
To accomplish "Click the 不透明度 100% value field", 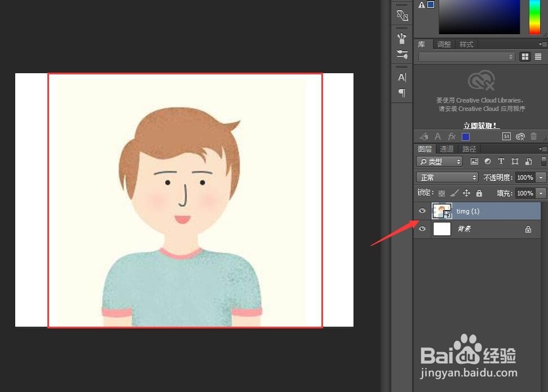I will [x=525, y=177].
